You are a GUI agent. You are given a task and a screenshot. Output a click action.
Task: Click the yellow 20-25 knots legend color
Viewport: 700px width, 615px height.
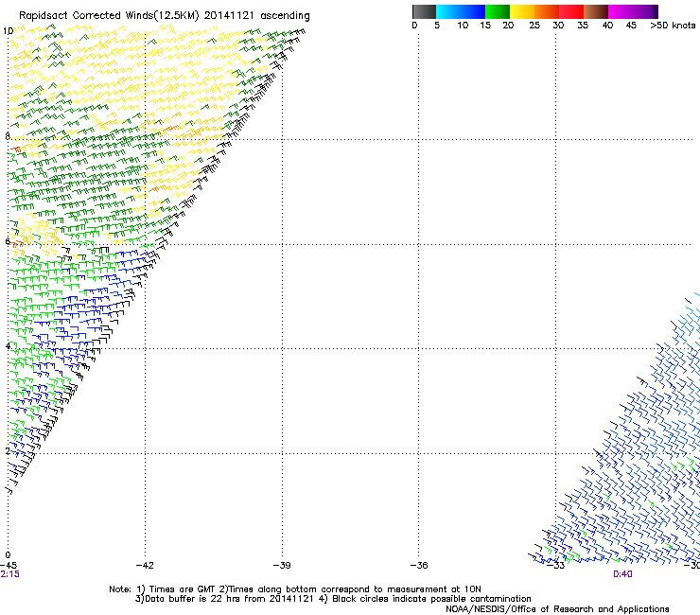tap(522, 11)
